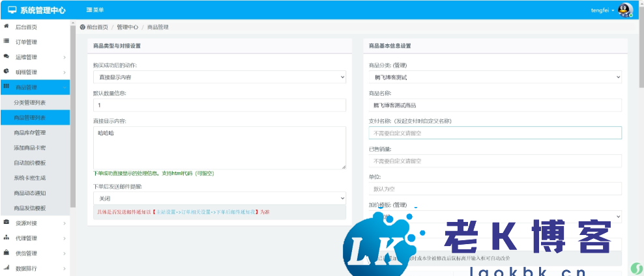Viewport: 644px width, 276px height.
Task: Click the green floating icon at bottom right
Action: [x=636, y=268]
